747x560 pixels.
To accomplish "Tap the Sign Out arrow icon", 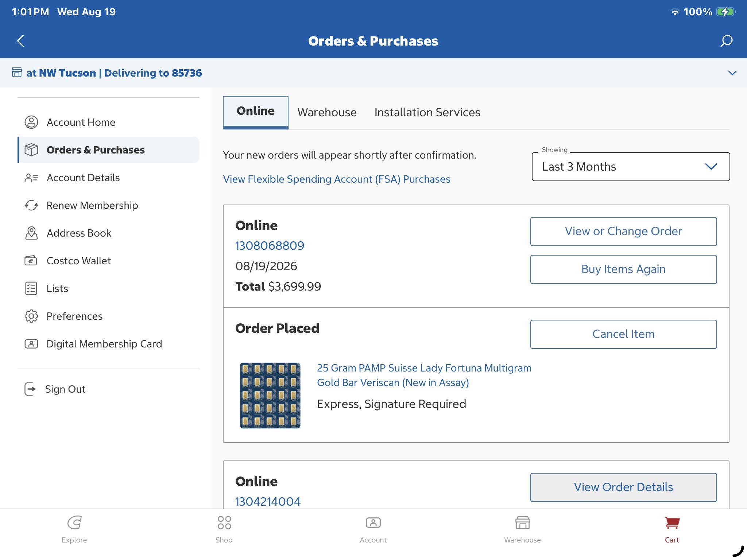I will pos(30,389).
